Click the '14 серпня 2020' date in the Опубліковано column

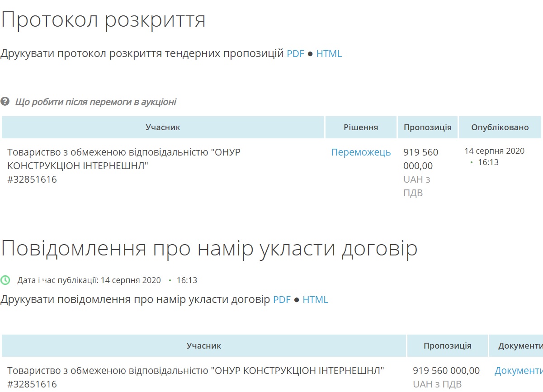494,151
